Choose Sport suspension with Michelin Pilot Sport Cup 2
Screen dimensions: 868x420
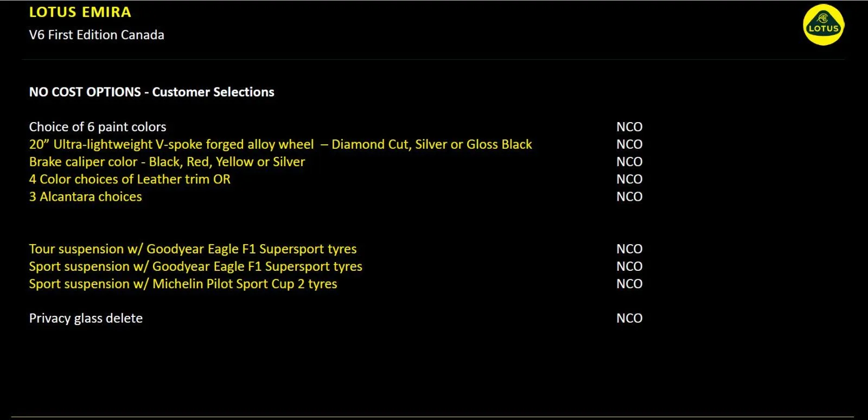click(183, 284)
